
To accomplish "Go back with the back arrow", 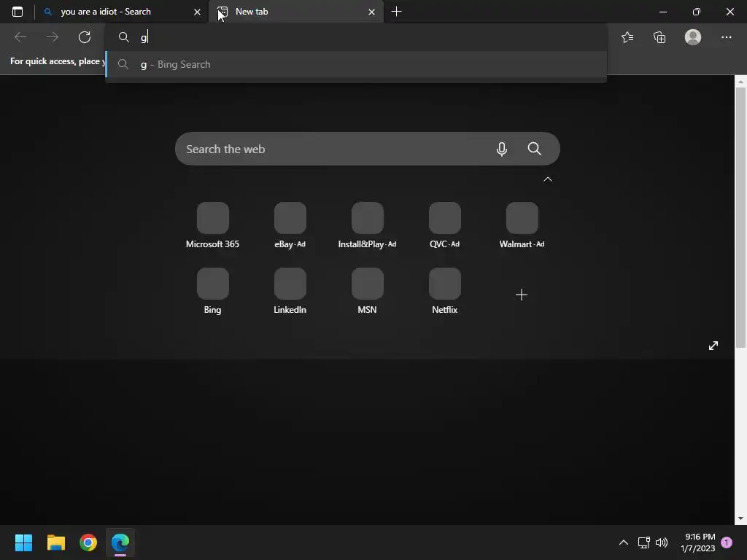I will [20, 37].
